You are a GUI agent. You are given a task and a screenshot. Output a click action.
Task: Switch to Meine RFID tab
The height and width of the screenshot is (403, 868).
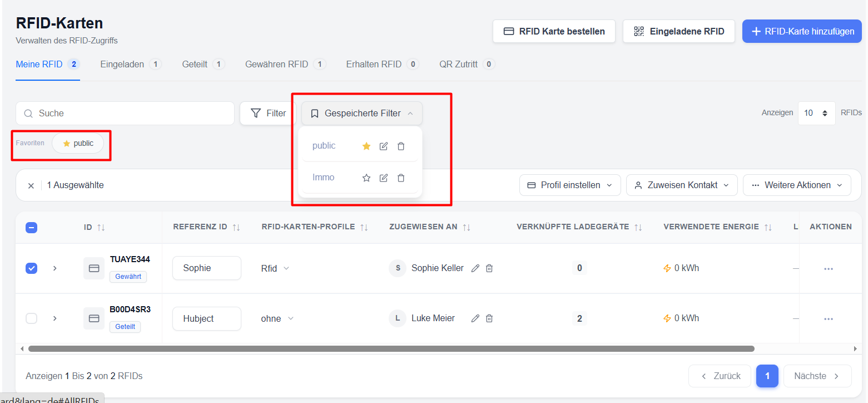48,65
